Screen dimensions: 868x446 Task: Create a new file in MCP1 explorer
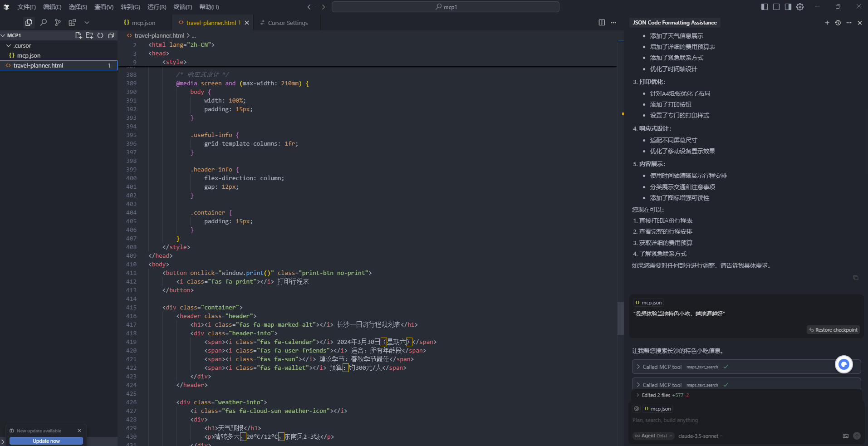(78, 35)
